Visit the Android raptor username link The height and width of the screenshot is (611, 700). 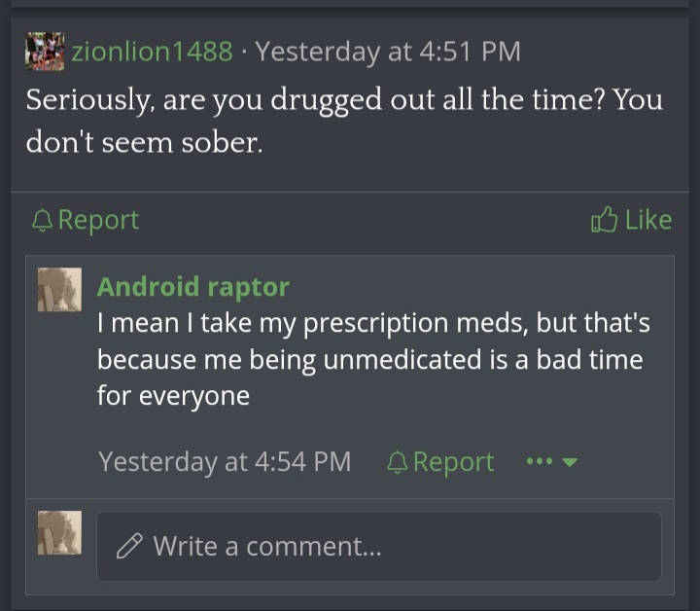[193, 287]
